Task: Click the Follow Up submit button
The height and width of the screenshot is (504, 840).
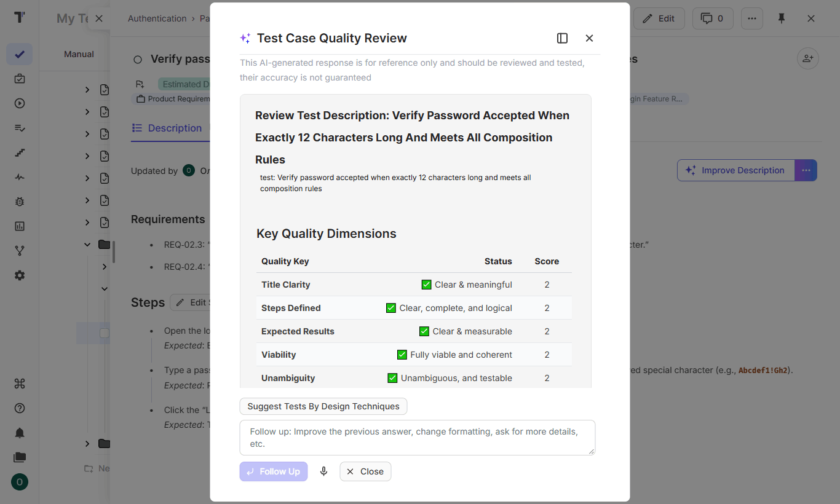Action: [x=274, y=471]
